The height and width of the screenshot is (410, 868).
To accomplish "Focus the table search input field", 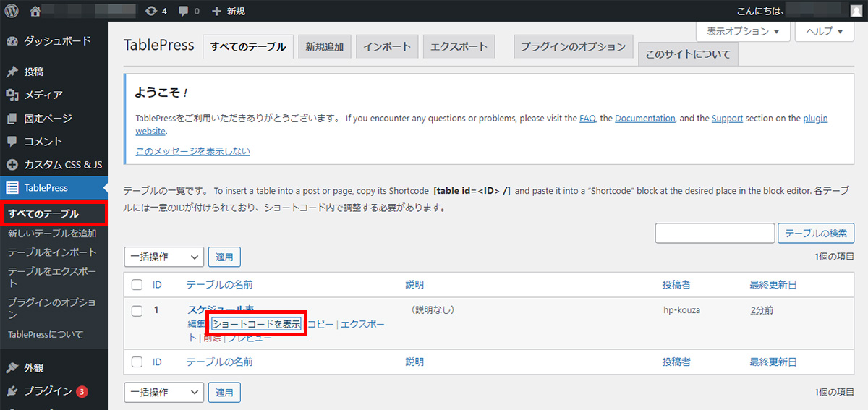I will (715, 233).
